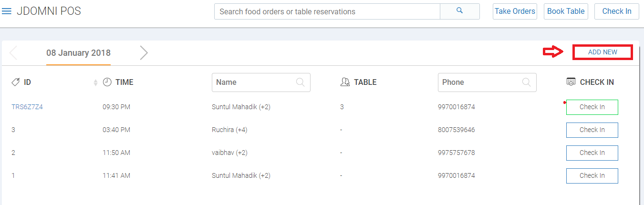Go to previous date with left chevron

click(13, 53)
